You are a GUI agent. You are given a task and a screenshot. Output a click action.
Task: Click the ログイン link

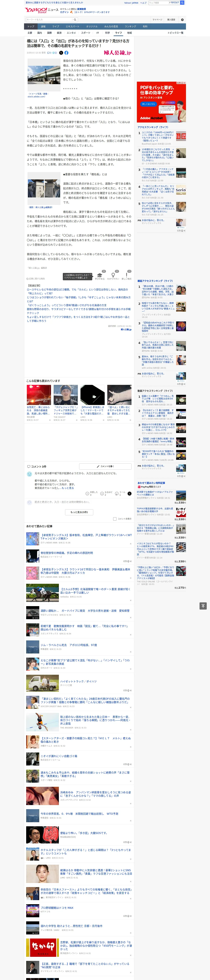point(64,12)
